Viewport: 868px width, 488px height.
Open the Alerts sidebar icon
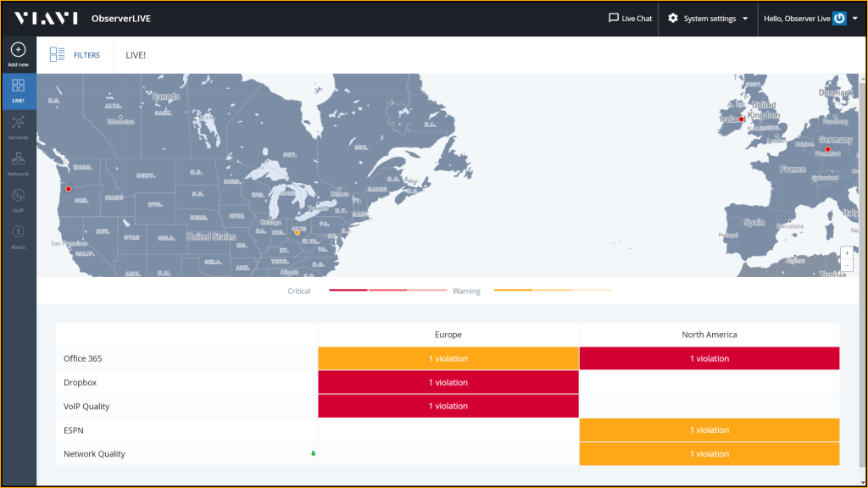(x=19, y=232)
